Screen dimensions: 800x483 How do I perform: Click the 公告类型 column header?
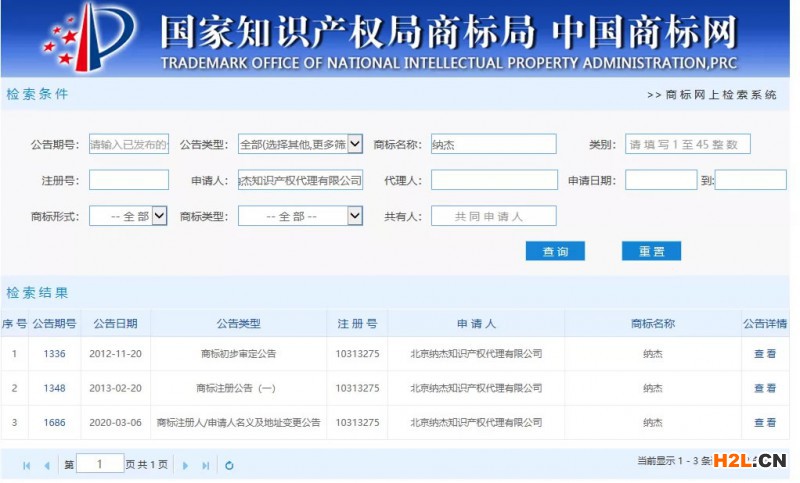[238, 323]
